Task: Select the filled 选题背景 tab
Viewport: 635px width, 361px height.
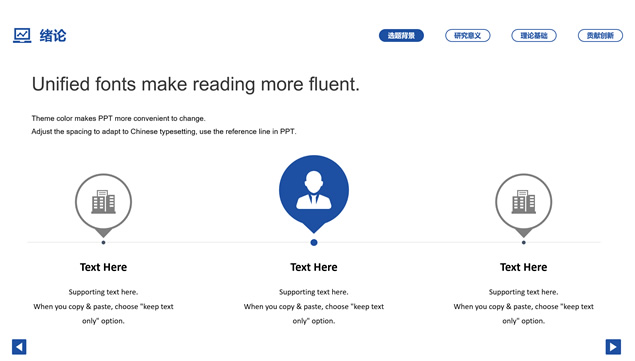Action: [x=401, y=36]
